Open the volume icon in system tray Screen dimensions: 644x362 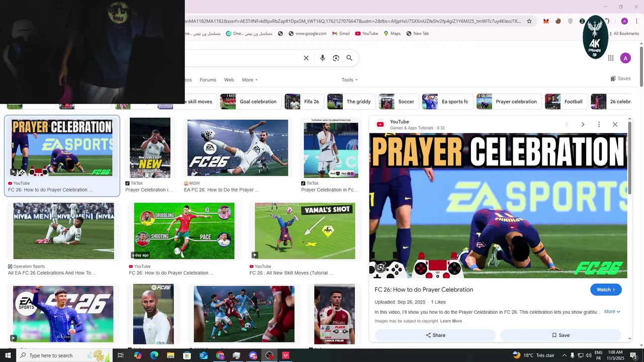(589, 355)
